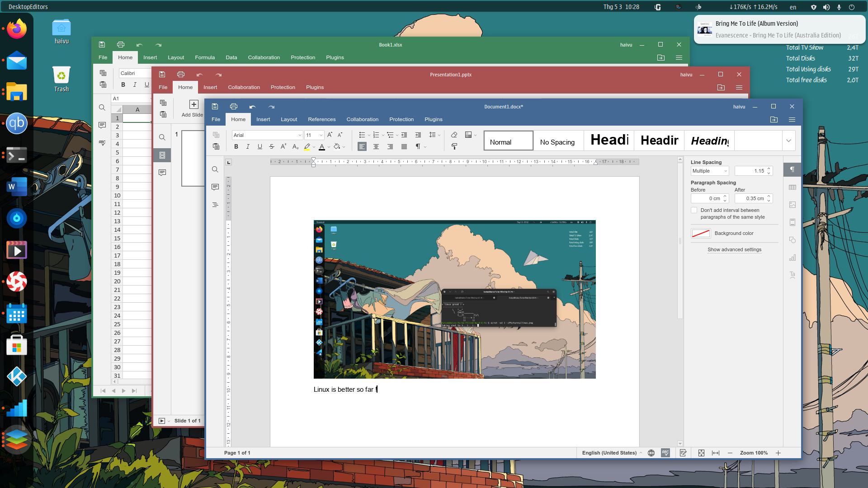Screen dimensions: 868x488
Task: Open table settings in right sidebar
Action: [793, 188]
